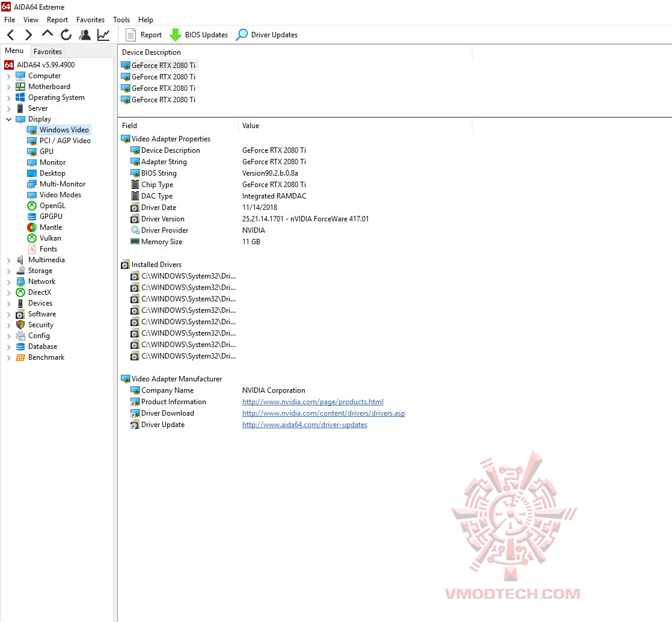
Task: Expand the Storage tree node
Action: 8,271
